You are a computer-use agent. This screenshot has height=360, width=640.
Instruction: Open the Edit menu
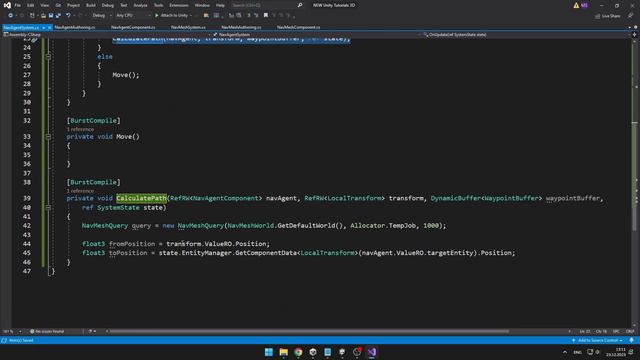point(31,5)
